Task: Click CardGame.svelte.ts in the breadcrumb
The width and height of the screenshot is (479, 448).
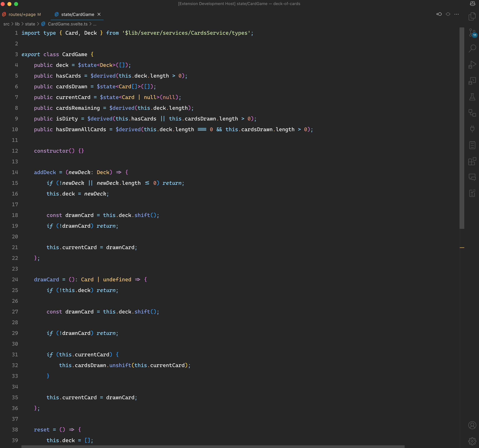Action: [67, 24]
